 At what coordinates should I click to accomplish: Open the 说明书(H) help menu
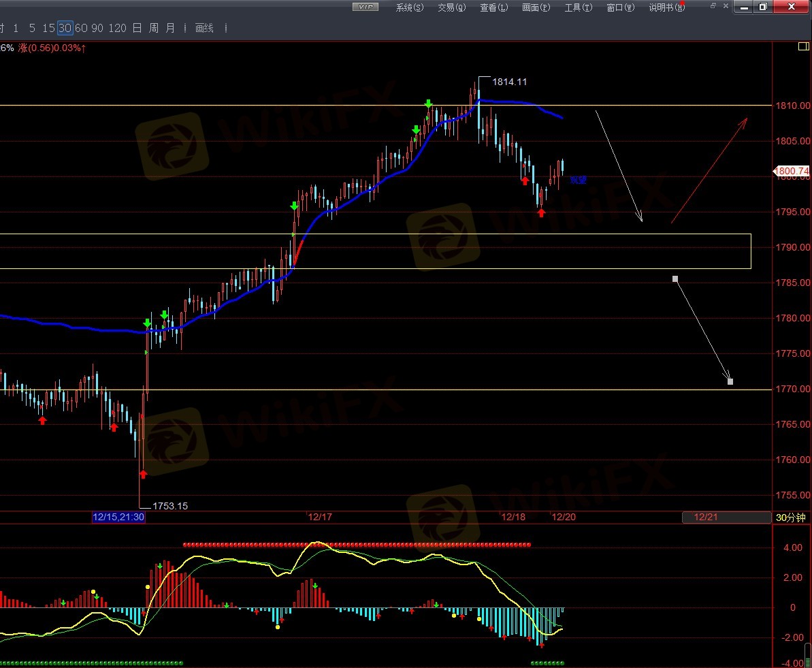coord(665,7)
